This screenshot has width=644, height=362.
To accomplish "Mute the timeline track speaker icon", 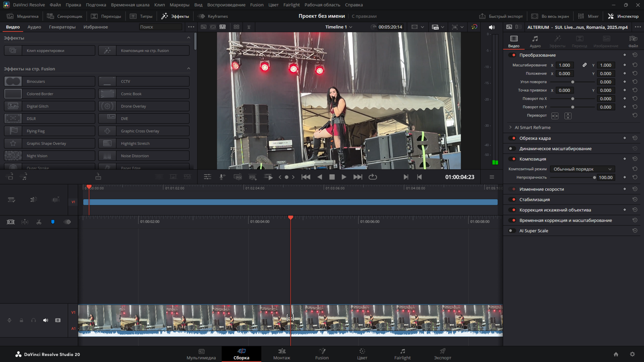I will coord(45,320).
